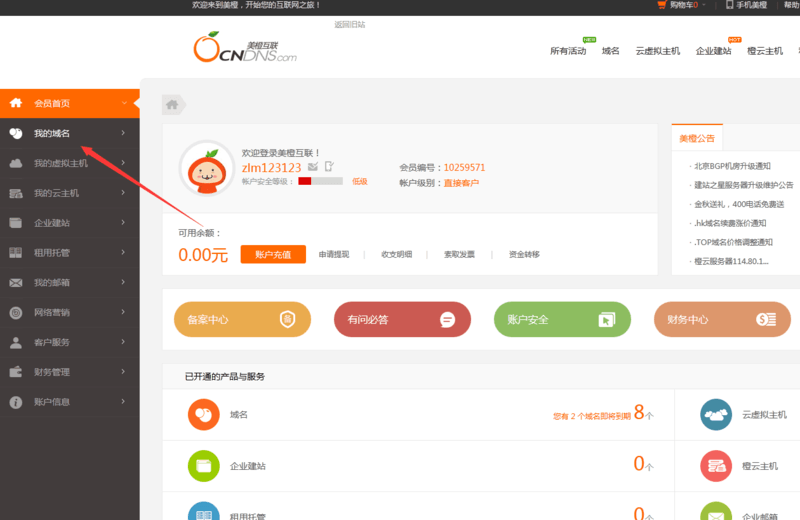The width and height of the screenshot is (800, 520).
Task: Click the home breadcrumb icon
Action: pyautogui.click(x=172, y=104)
